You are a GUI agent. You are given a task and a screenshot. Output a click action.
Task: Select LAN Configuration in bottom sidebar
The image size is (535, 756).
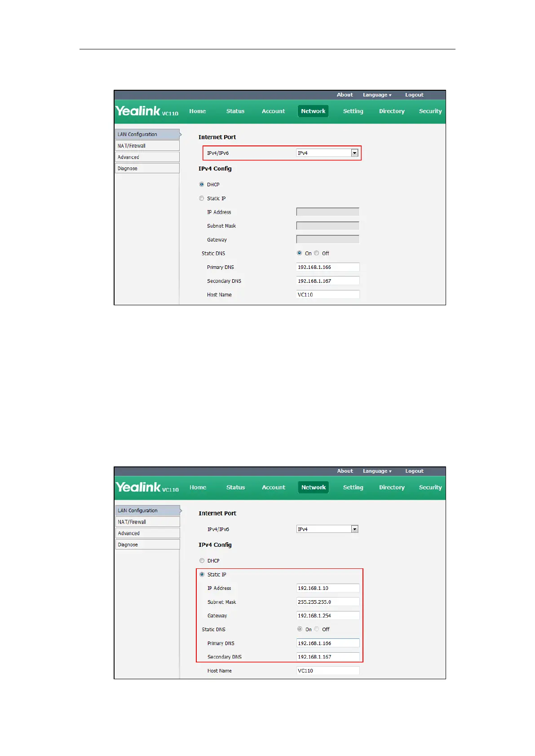[x=148, y=510]
